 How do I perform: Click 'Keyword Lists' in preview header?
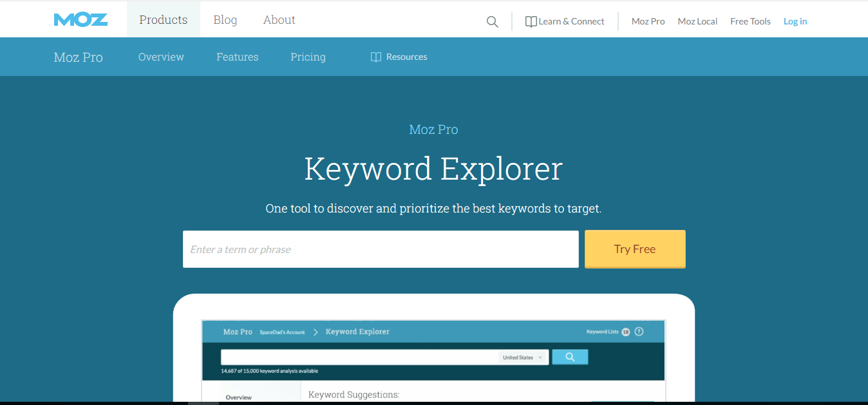coord(602,332)
